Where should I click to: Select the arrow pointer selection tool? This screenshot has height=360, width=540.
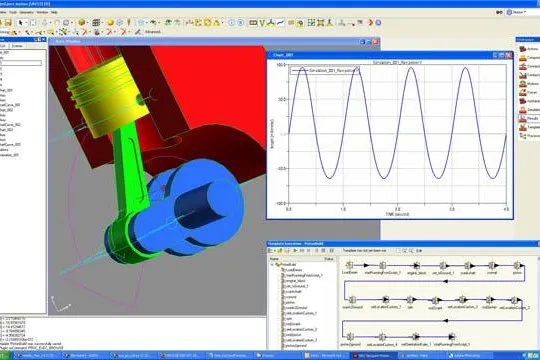(21, 23)
